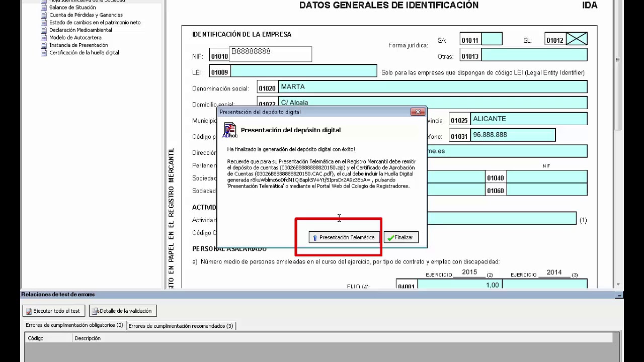Click the Instancia de Presentación document icon
Viewport: 644px width, 362px height.
click(44, 45)
